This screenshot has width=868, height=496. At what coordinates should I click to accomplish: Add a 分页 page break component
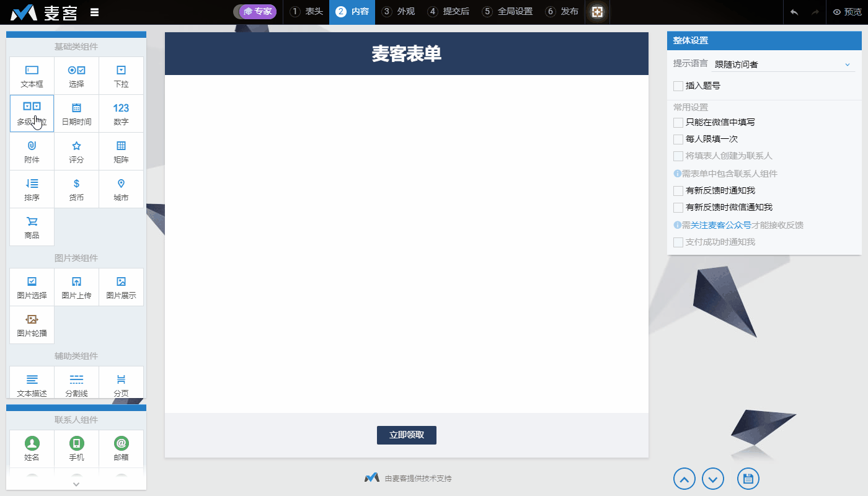pos(122,383)
